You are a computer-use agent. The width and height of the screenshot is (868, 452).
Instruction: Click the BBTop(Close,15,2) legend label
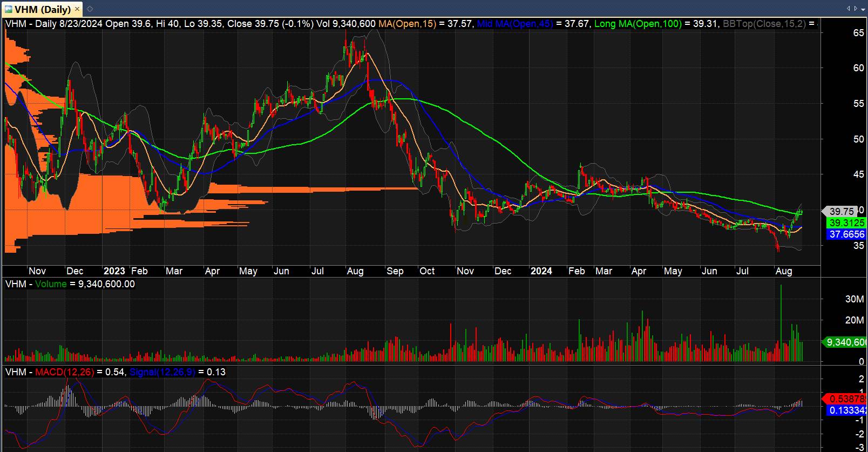[x=763, y=24]
